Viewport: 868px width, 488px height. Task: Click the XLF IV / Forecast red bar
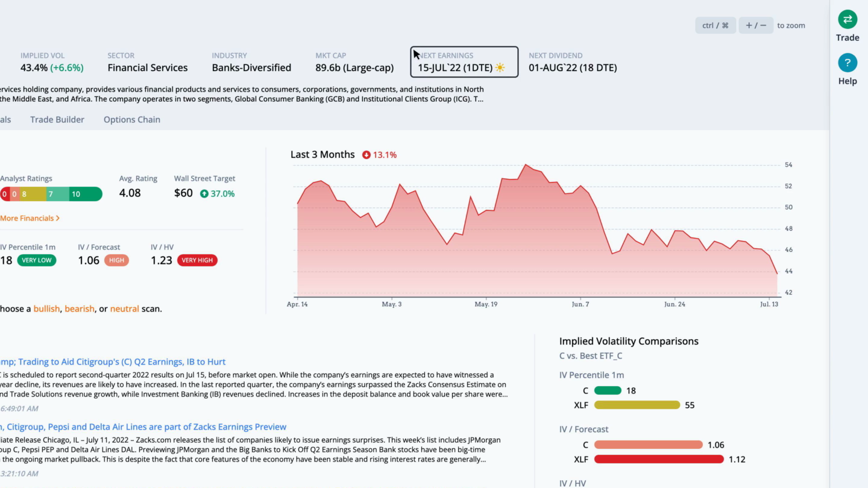[x=659, y=459]
